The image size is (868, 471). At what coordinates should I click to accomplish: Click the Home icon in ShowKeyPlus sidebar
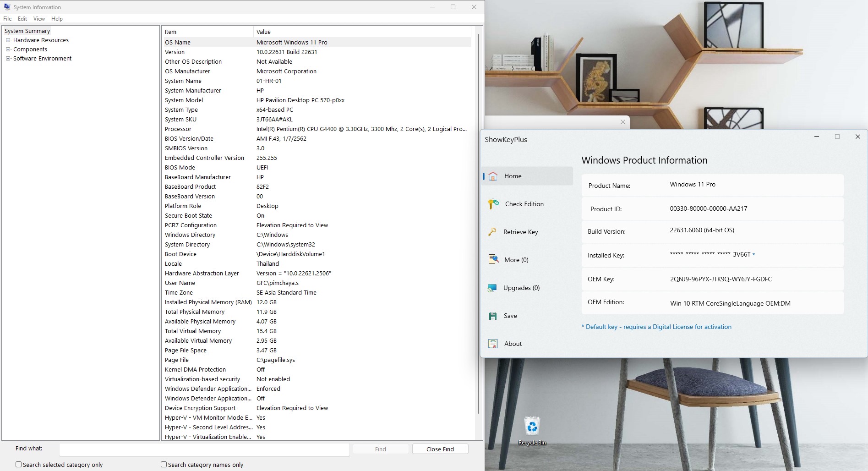[493, 176]
